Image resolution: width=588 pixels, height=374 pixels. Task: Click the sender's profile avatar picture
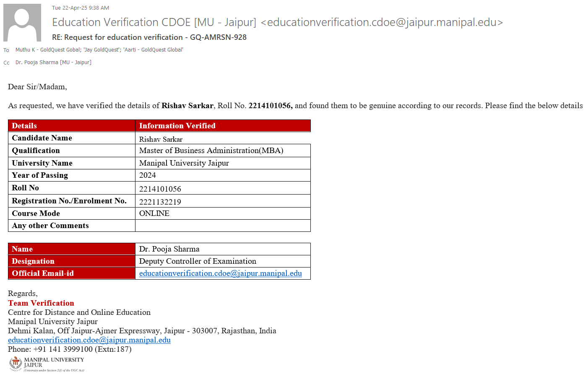22,23
